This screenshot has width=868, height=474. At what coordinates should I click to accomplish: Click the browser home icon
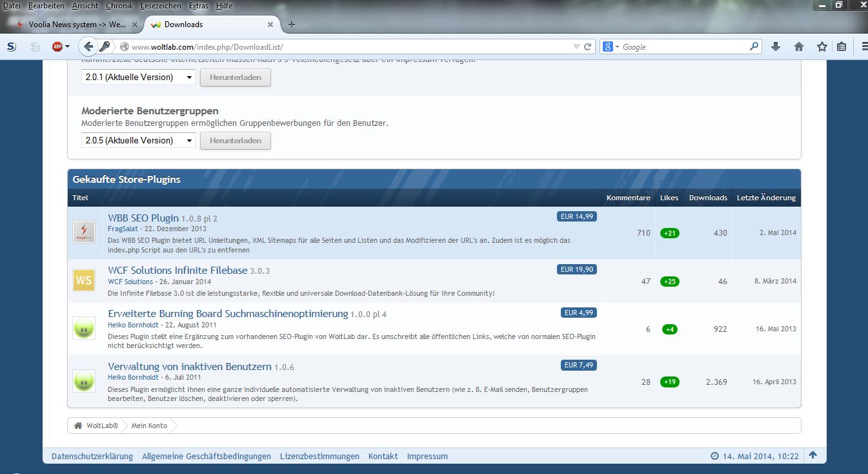tap(799, 47)
